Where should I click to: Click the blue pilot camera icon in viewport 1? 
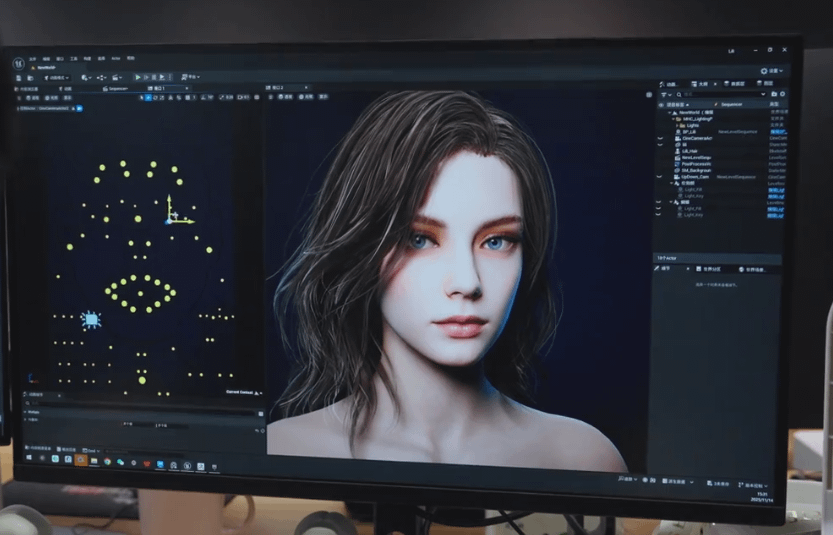[x=80, y=108]
